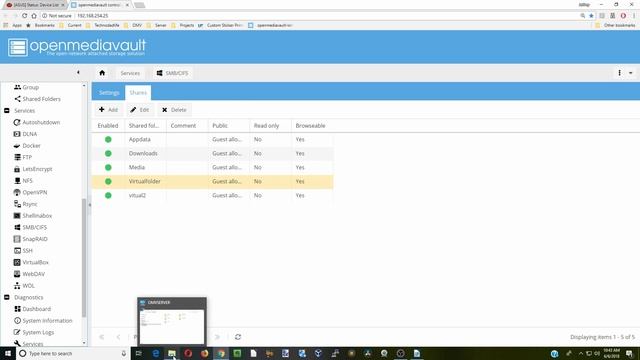The image size is (640, 360).
Task: Collapse the Services tree section
Action: coord(7,111)
